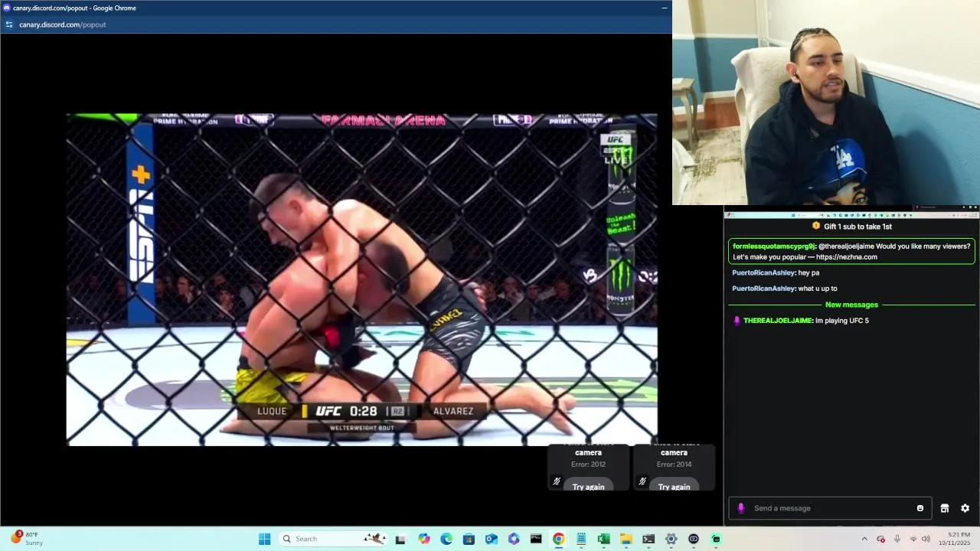Screen dimensions: 980x551
Task: Click chat message what u up to
Action: [x=818, y=289]
